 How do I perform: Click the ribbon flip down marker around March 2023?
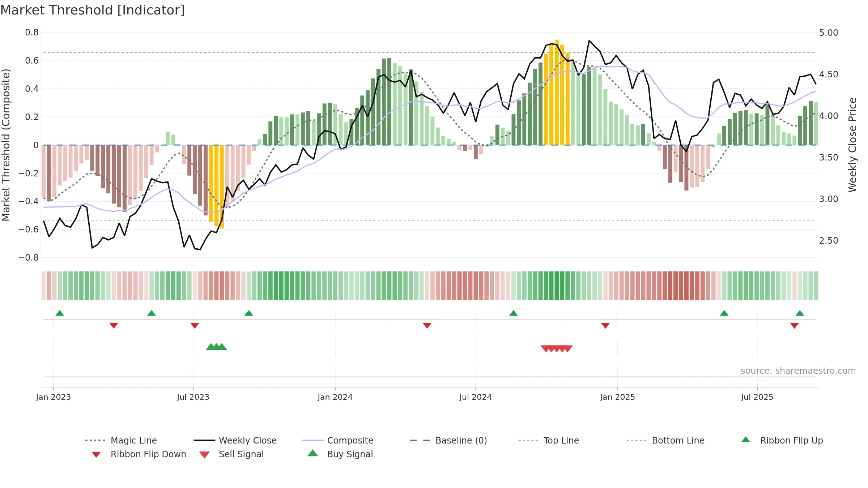pyautogui.click(x=114, y=326)
